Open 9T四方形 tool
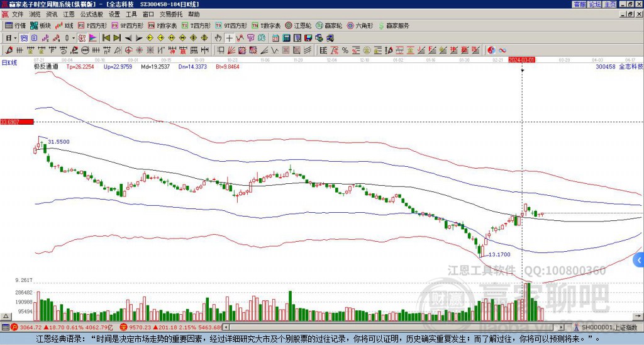 click(x=231, y=25)
